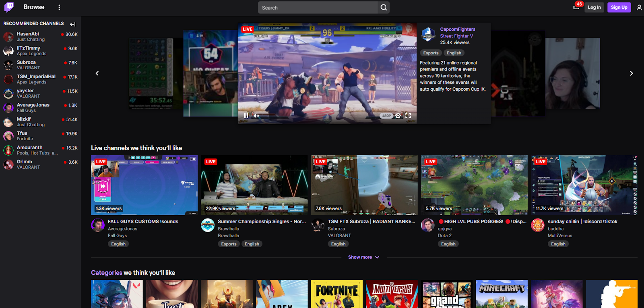The width and height of the screenshot is (644, 308).
Task: Click the Fortnite category cover
Action: coord(337,294)
